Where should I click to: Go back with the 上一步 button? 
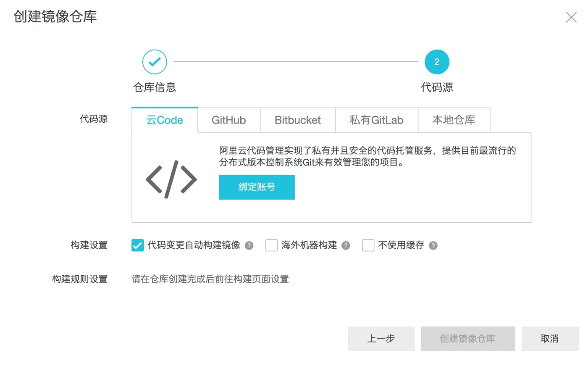point(381,339)
